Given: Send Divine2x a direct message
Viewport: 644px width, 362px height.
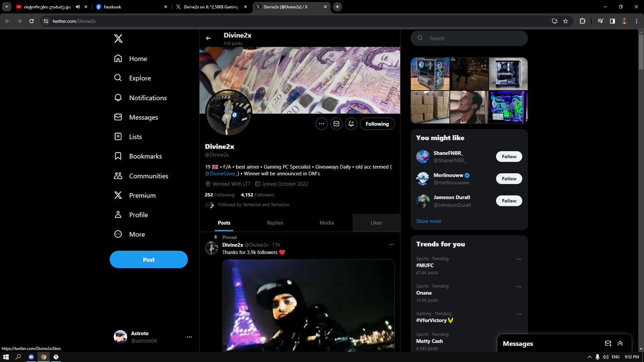Looking at the screenshot, I should (x=336, y=124).
